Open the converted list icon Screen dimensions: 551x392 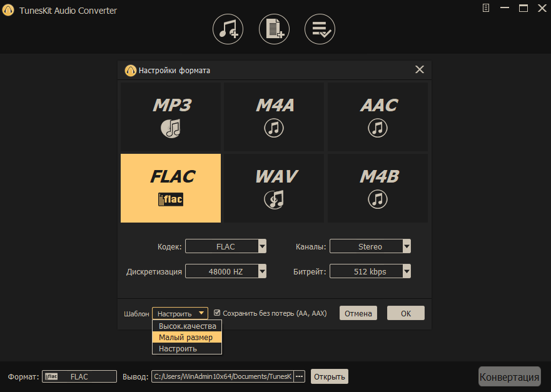coord(320,29)
